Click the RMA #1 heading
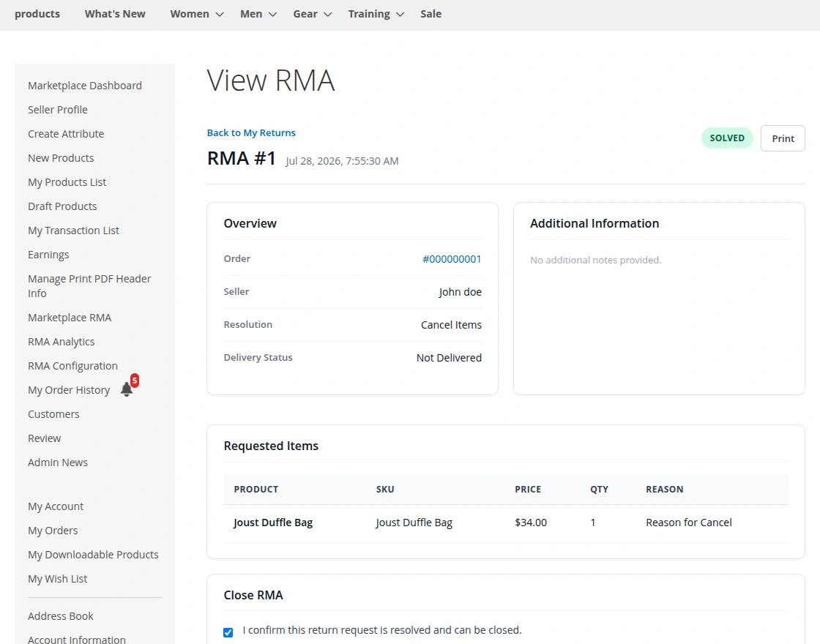The width and height of the screenshot is (820, 644). coord(241,158)
